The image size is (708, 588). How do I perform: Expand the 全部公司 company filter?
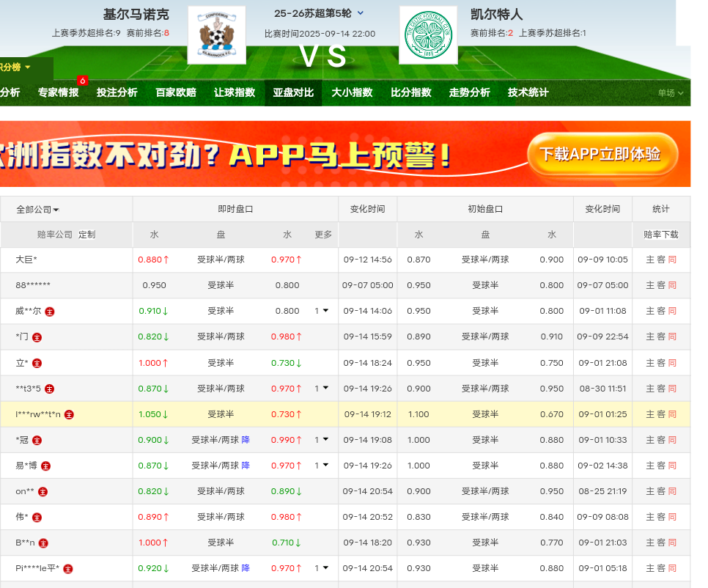click(x=37, y=210)
